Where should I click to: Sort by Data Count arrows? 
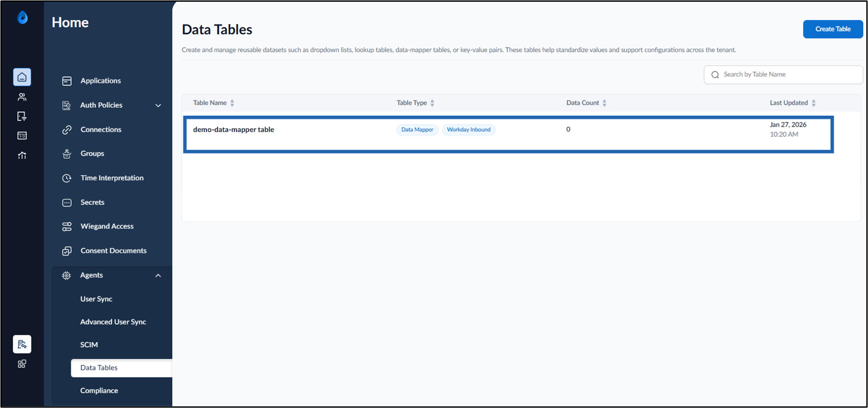(x=604, y=103)
